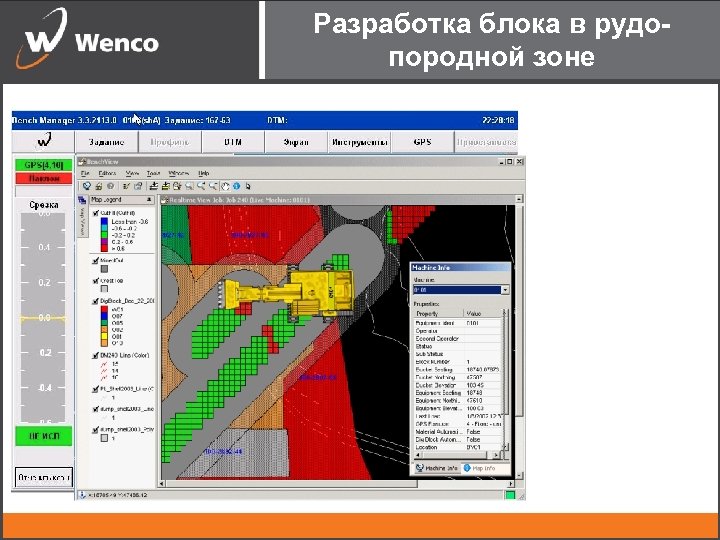Open the Tools menu in BenchView
The width and height of the screenshot is (720, 540).
153,174
